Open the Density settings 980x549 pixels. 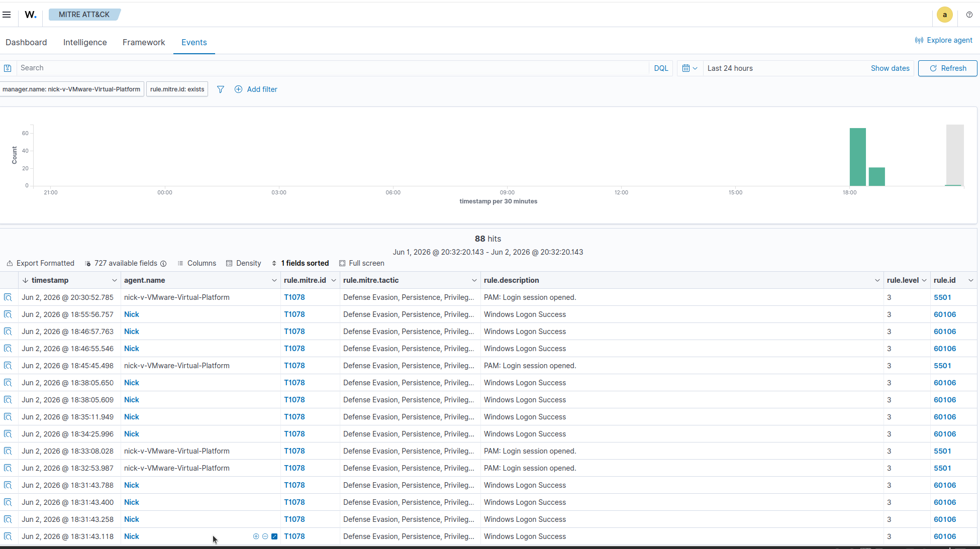point(243,263)
